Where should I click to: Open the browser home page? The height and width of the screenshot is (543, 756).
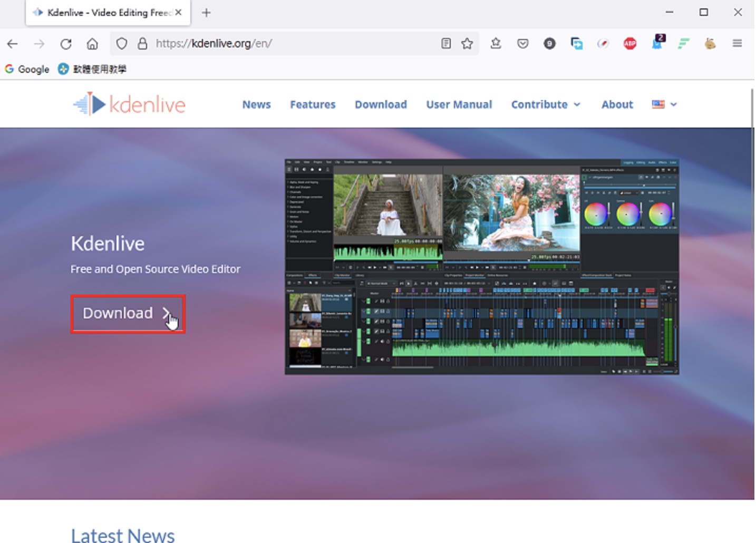coord(92,44)
